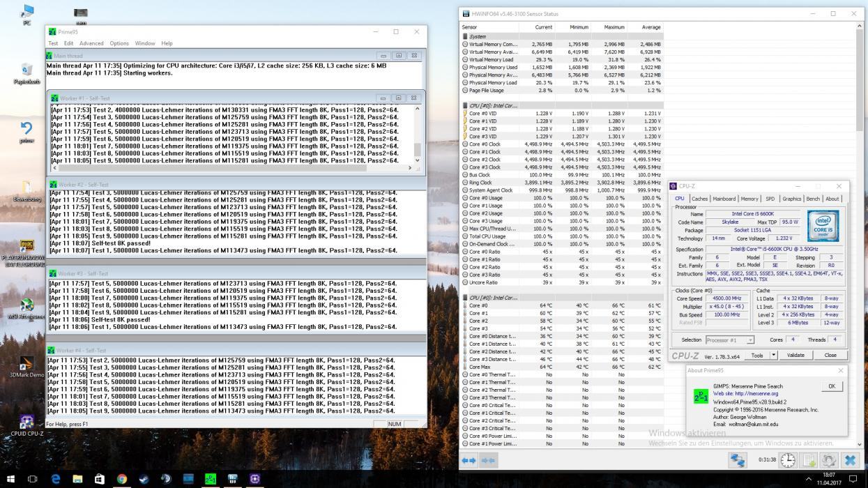
Task: Click the Prime95 icon in the About dialog
Action: (x=701, y=396)
